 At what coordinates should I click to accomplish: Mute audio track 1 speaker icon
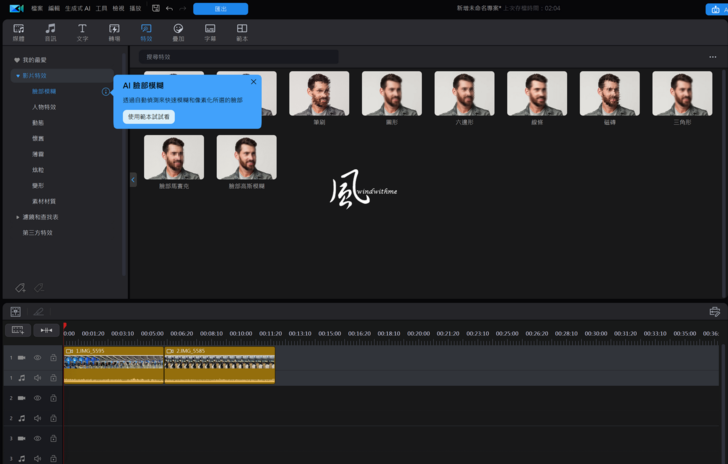click(38, 378)
